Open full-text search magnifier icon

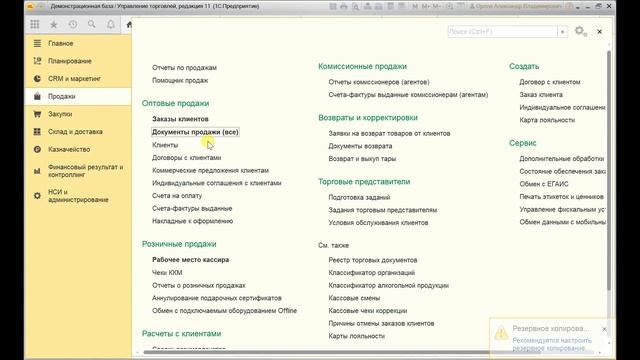click(x=91, y=24)
